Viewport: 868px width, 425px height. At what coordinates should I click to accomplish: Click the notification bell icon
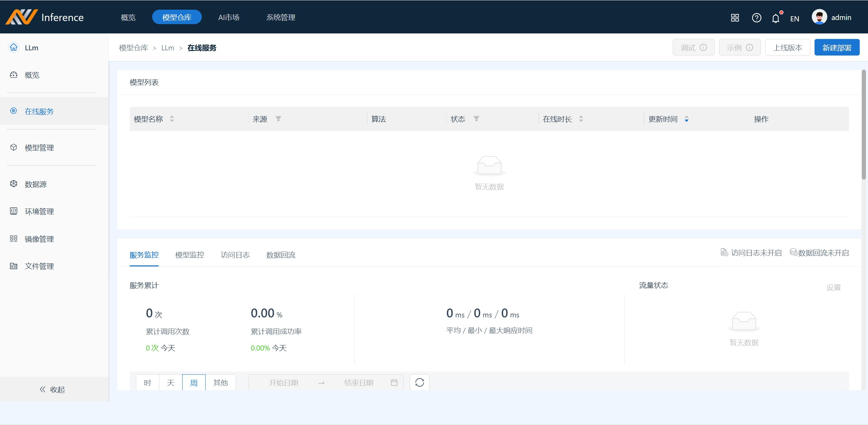click(775, 18)
